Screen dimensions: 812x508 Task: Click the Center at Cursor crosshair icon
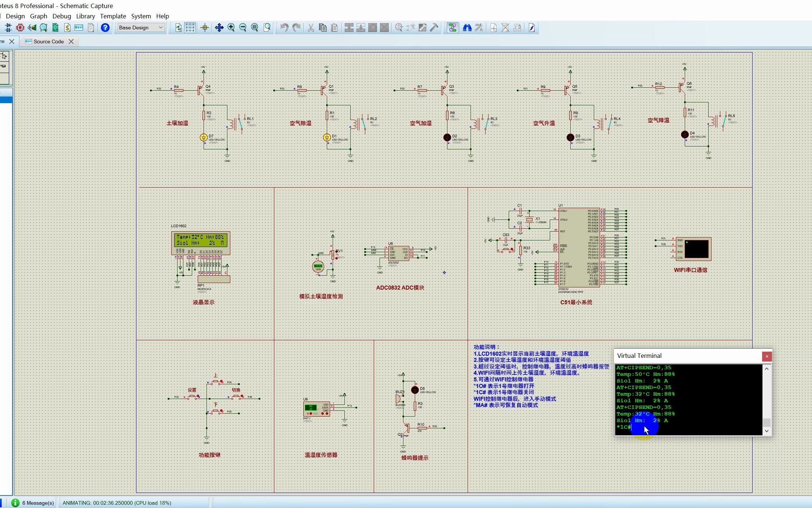205,28
